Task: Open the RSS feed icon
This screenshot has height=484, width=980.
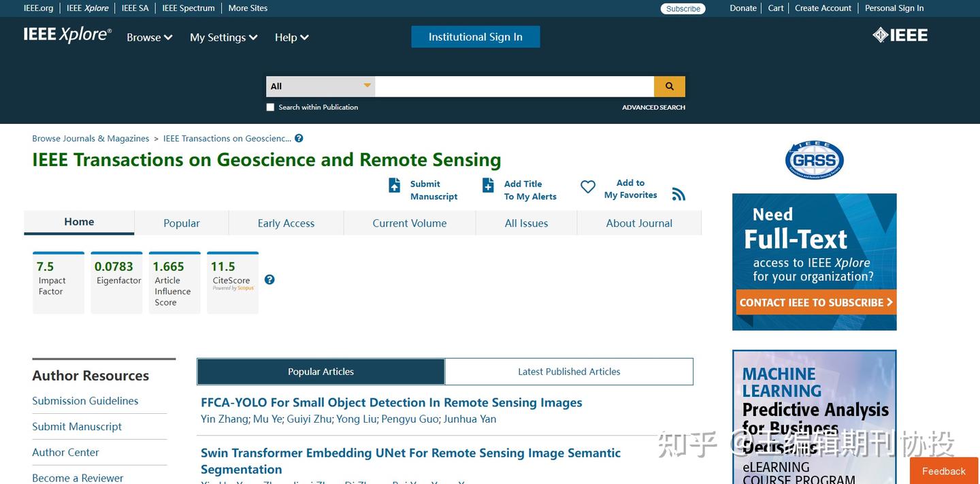Action: pos(679,194)
